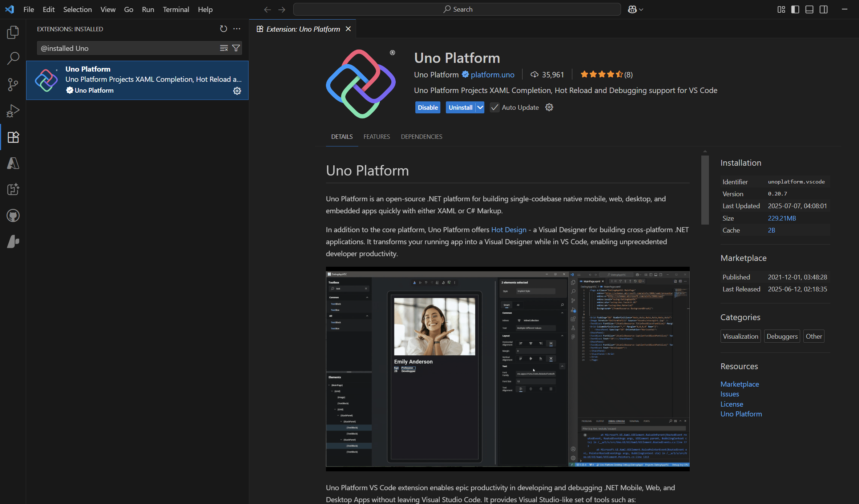Open the extension settings gear beside Auto Update

tap(549, 107)
